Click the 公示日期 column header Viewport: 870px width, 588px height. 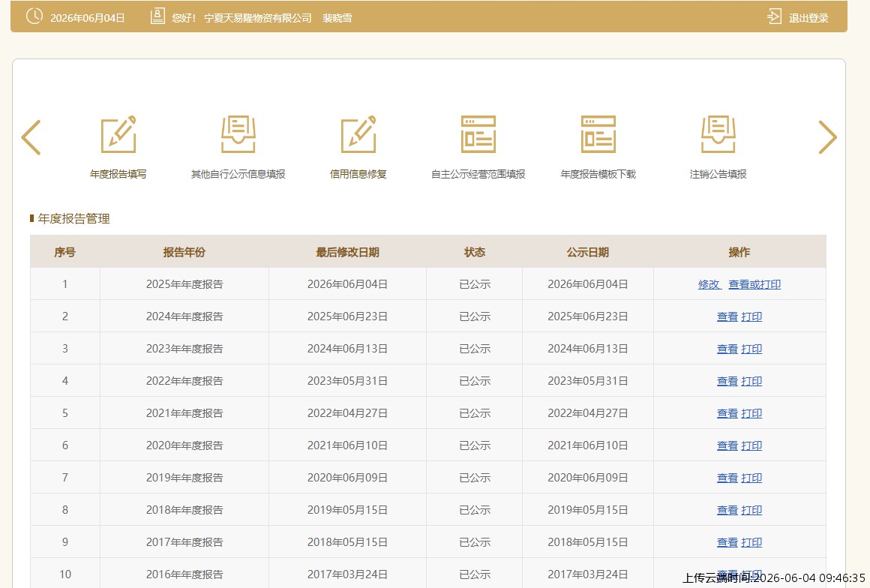587,253
